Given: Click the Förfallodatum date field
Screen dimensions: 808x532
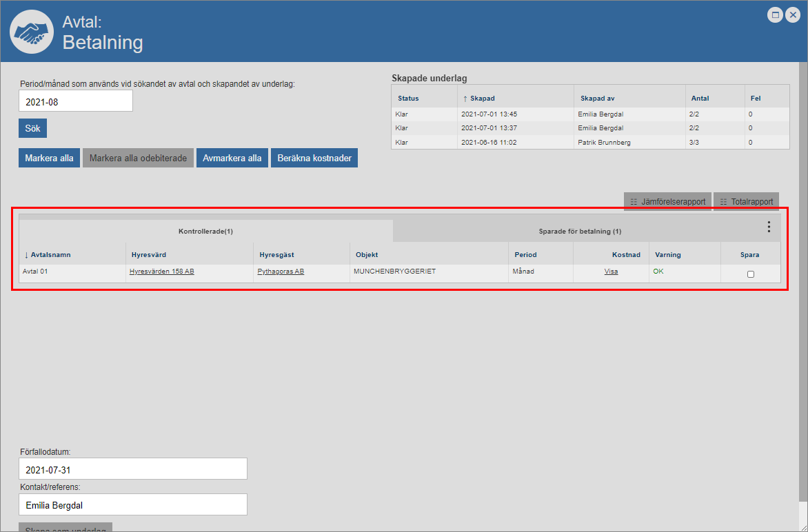Looking at the screenshot, I should [x=132, y=470].
